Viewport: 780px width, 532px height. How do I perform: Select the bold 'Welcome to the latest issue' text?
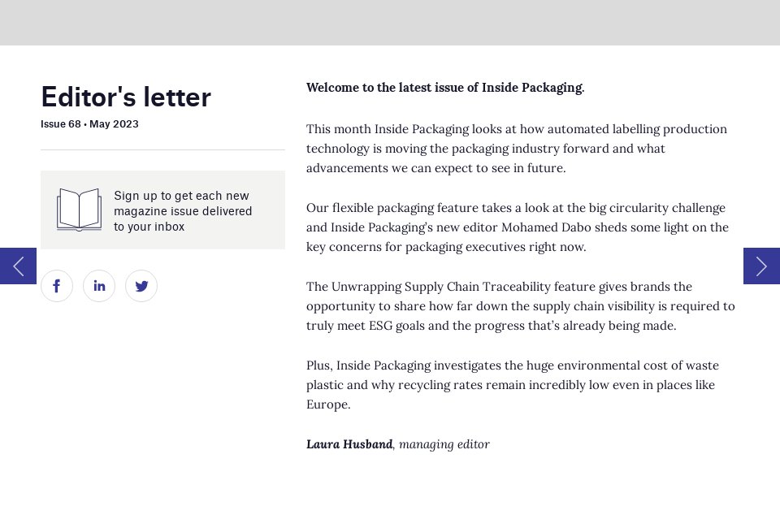[444, 88]
